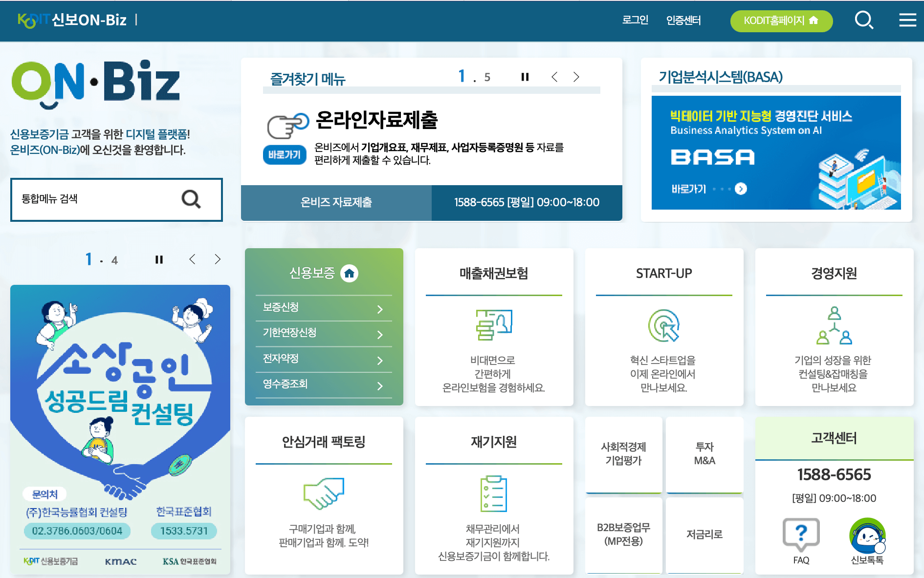Open the 경영지원 card heading
This screenshot has width=924, height=578.
834,273
